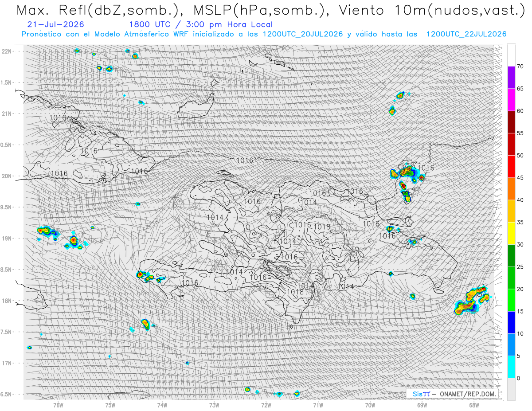
Task: Click 'Pronóstico con el Modelo Atmósferico WRF' subtitle
Action: click(x=106, y=34)
